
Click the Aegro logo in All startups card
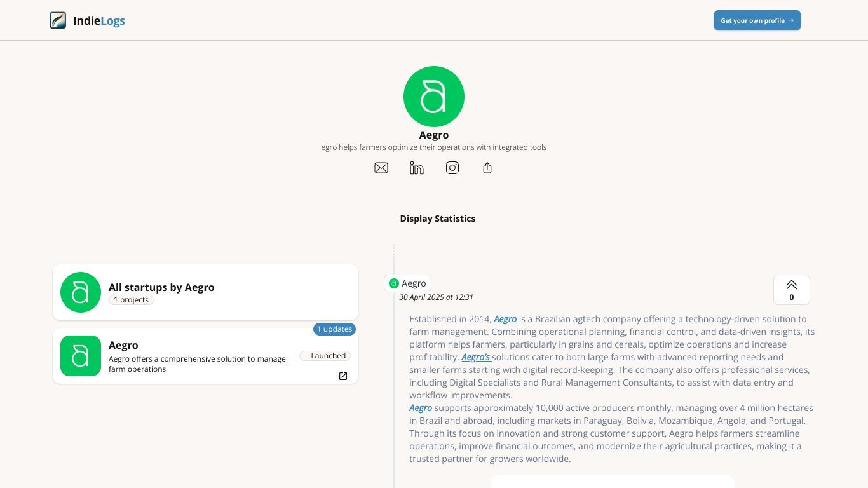coord(81,292)
